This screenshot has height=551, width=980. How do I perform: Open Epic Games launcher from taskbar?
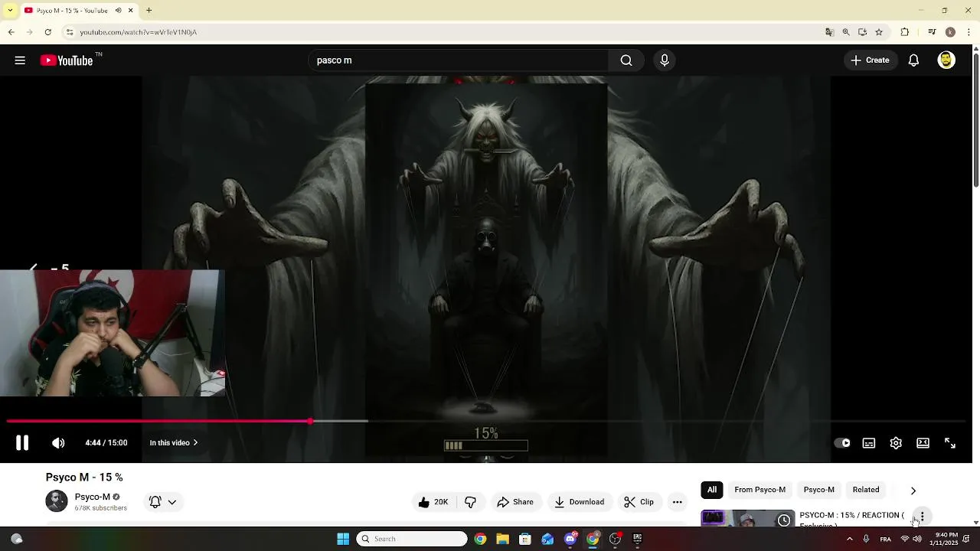coord(637,539)
